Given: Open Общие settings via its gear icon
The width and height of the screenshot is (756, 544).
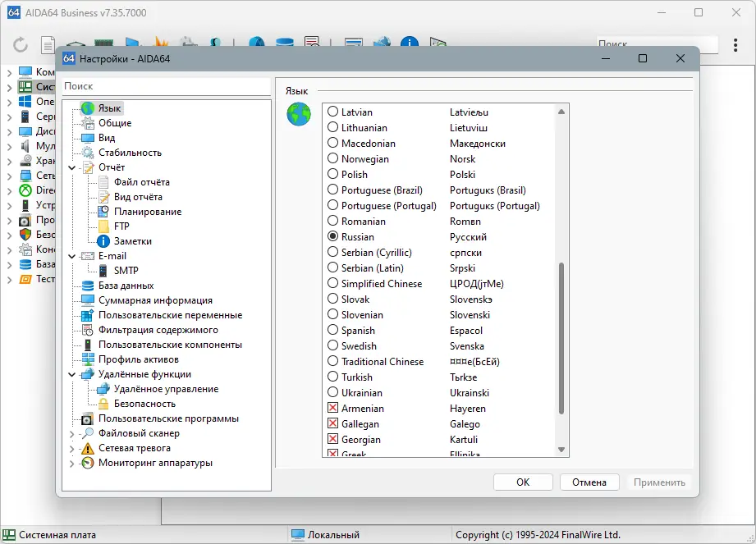Looking at the screenshot, I should click(x=87, y=123).
